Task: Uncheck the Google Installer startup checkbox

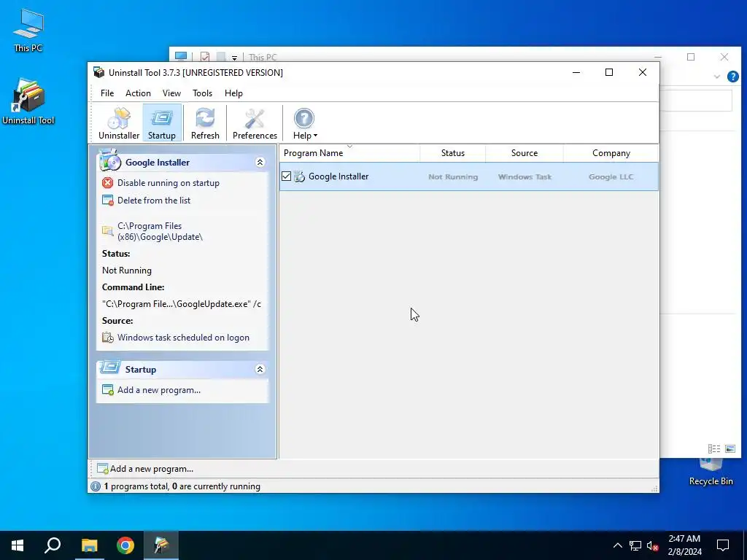Action: pyautogui.click(x=286, y=176)
